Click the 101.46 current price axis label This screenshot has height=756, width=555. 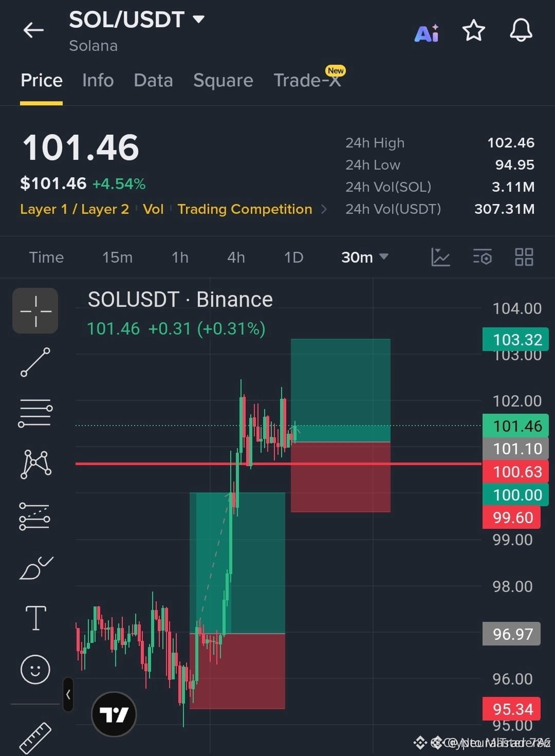516,426
